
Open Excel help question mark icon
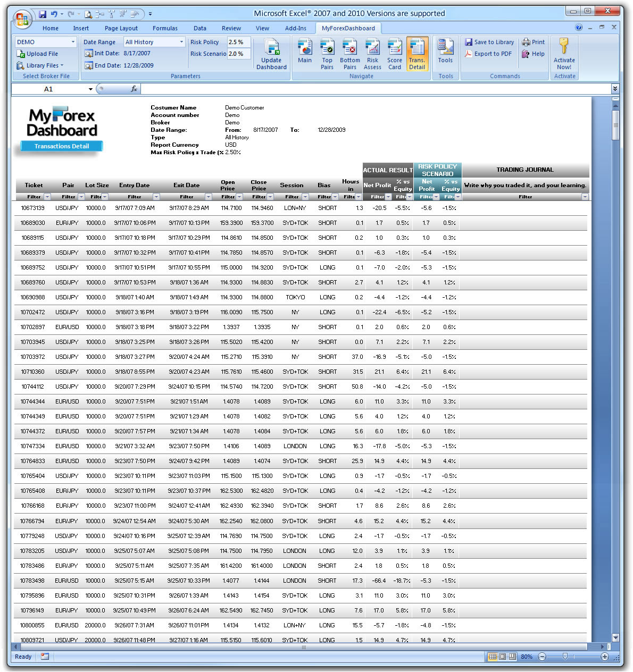(578, 27)
